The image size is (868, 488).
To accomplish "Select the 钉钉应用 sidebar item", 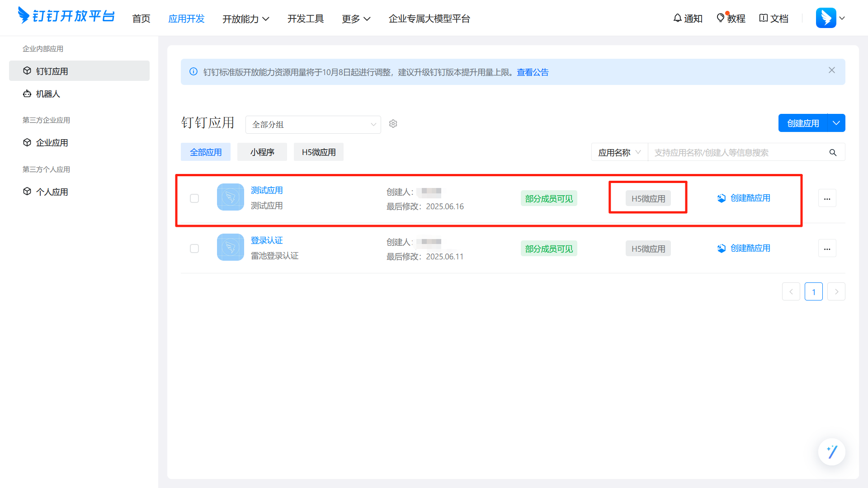I will click(79, 71).
